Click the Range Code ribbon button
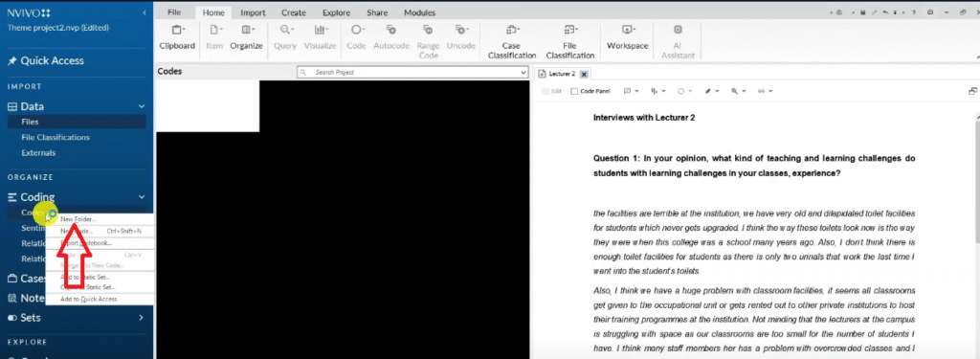The width and height of the screenshot is (980, 359). coord(428,41)
